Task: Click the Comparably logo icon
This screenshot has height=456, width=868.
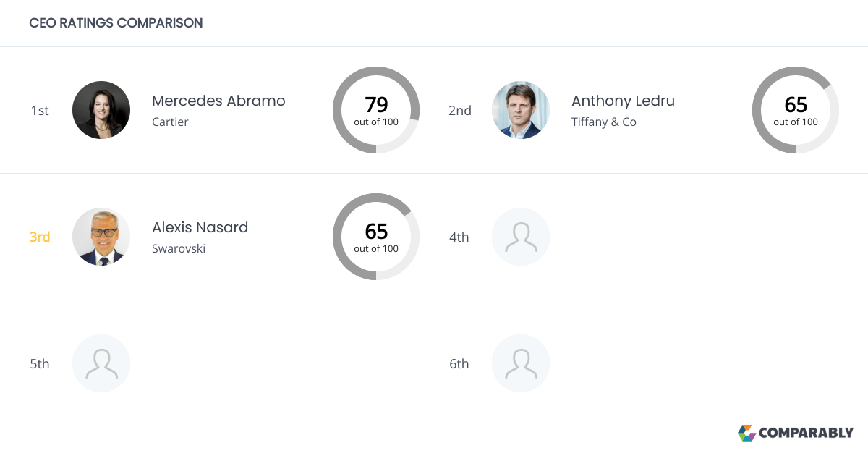Action: click(x=746, y=433)
